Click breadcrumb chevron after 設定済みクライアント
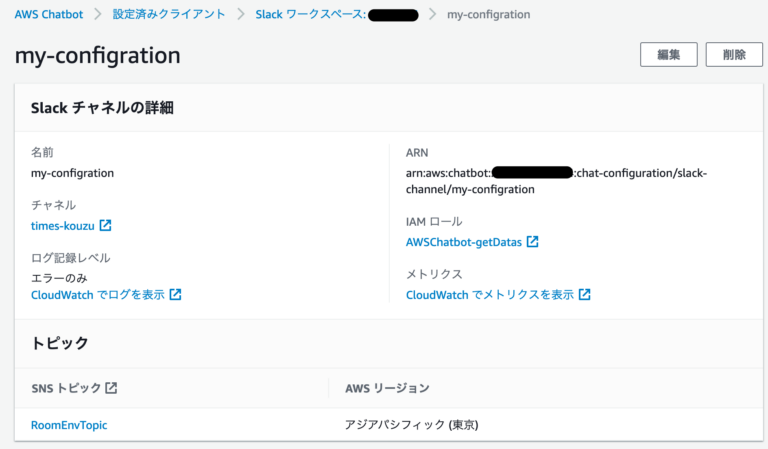This screenshot has height=449, width=768. click(240, 14)
